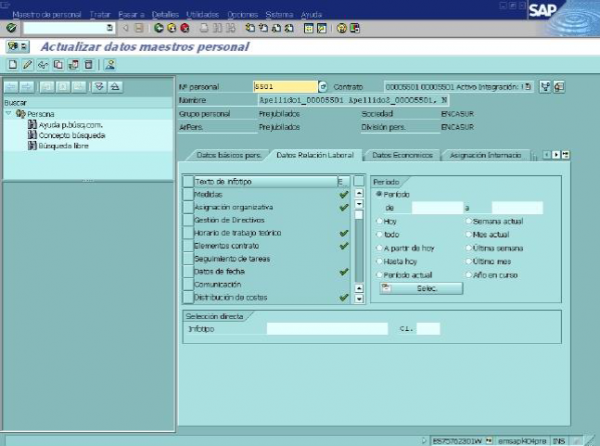
Task: Click the rightmost icon beside Contrato field
Action: [x=559, y=87]
